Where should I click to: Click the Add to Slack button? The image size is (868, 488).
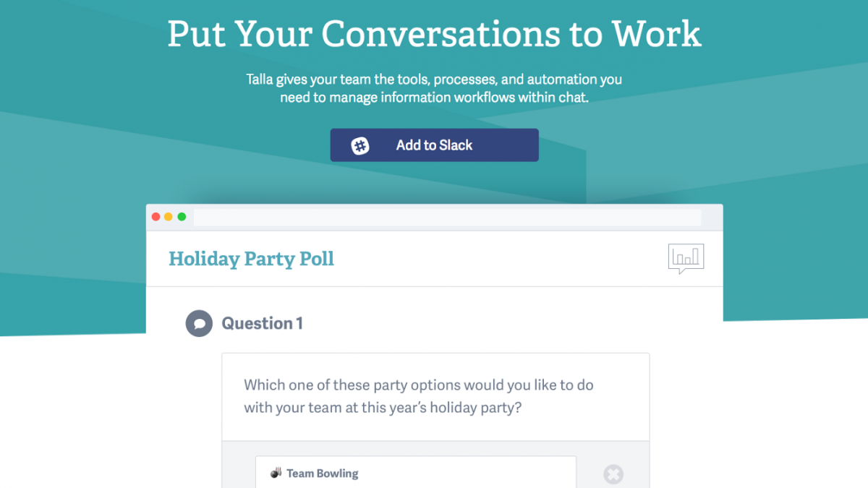point(434,145)
